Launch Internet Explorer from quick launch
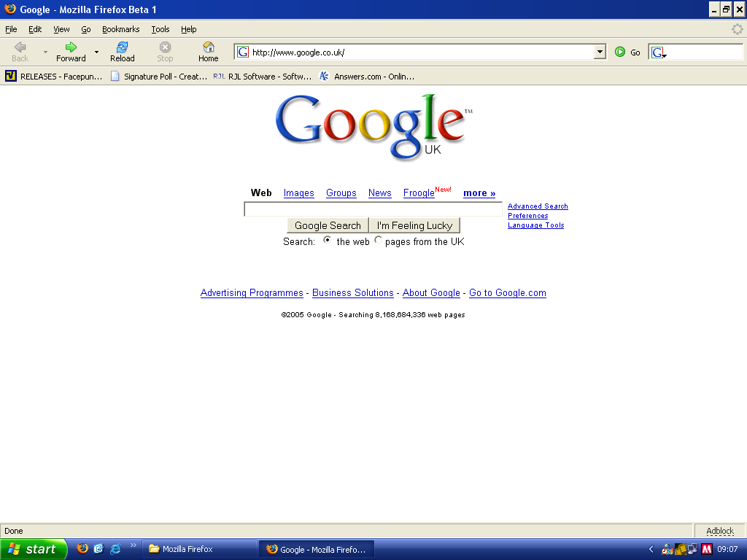747x560 pixels. (116, 549)
